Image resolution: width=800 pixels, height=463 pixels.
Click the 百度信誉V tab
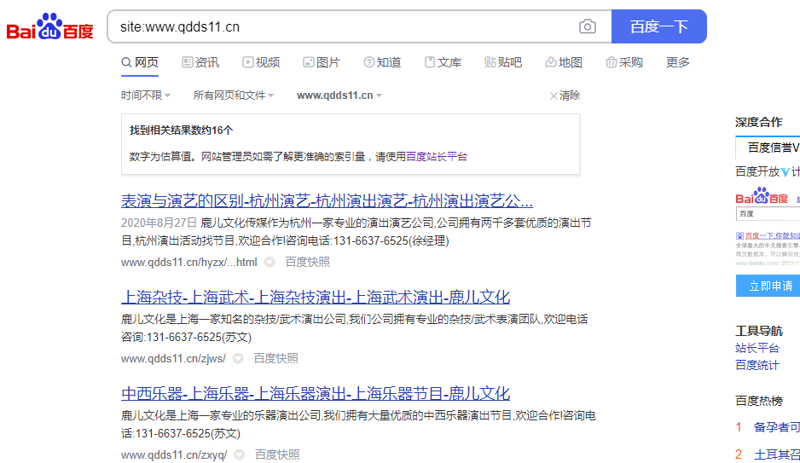tap(770, 148)
